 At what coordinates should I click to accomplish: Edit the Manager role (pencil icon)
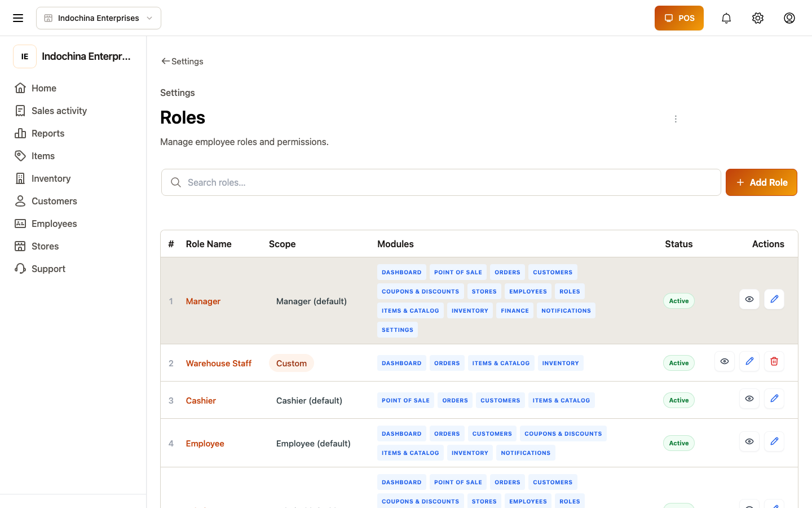point(774,299)
